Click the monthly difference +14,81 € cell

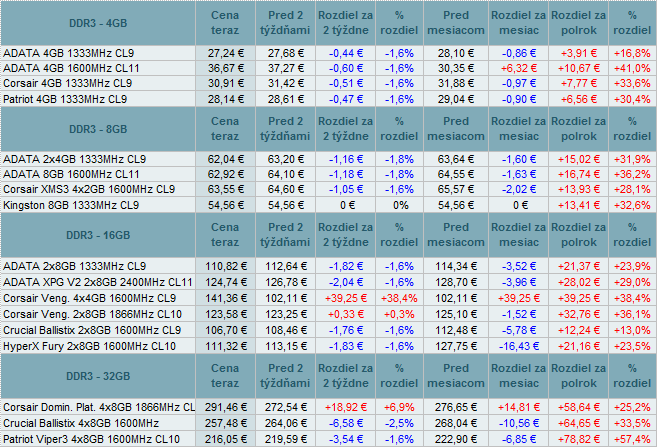coord(519,407)
